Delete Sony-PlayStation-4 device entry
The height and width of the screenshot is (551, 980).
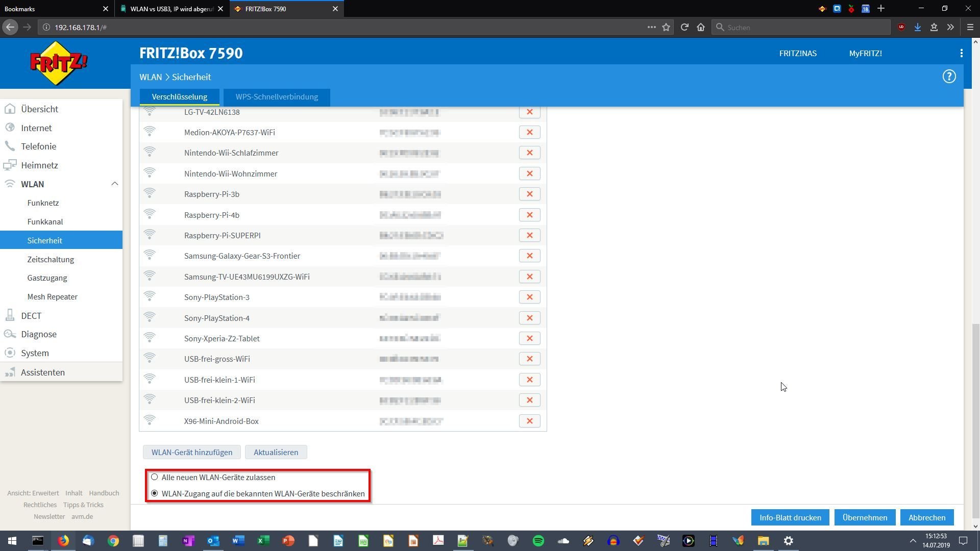point(529,318)
